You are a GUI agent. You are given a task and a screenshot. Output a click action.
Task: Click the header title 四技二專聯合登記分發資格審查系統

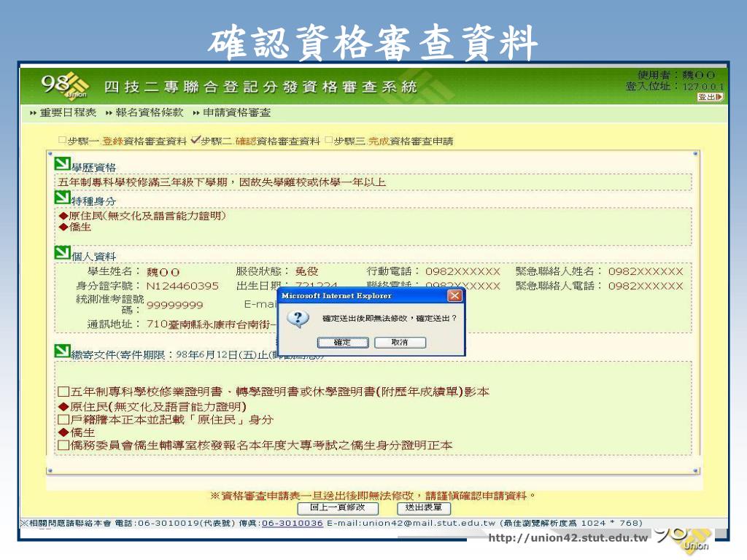[x=260, y=87]
